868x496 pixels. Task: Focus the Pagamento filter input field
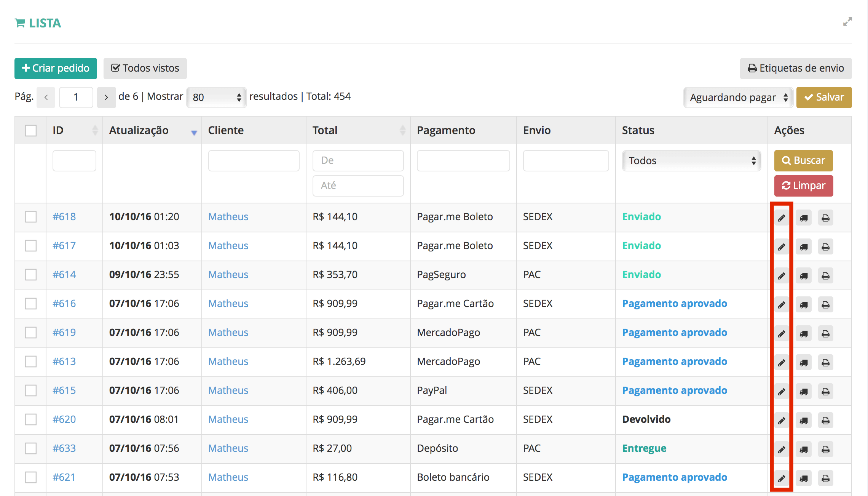tap(463, 161)
